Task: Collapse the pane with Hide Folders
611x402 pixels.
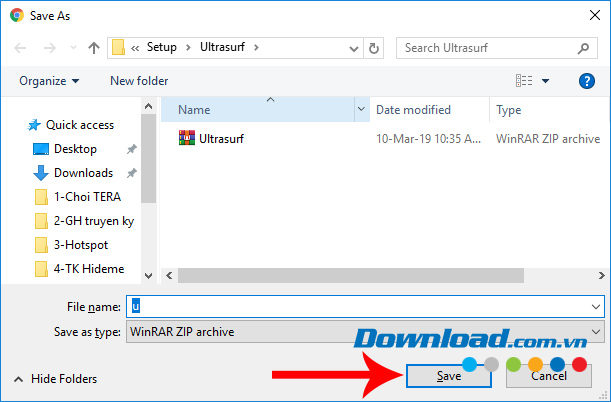Action: [x=55, y=379]
